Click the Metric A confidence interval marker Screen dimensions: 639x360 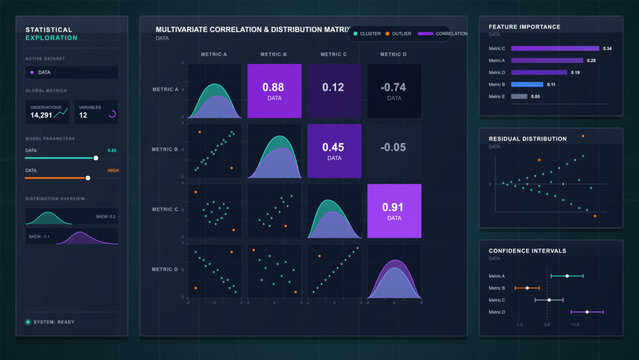point(567,276)
